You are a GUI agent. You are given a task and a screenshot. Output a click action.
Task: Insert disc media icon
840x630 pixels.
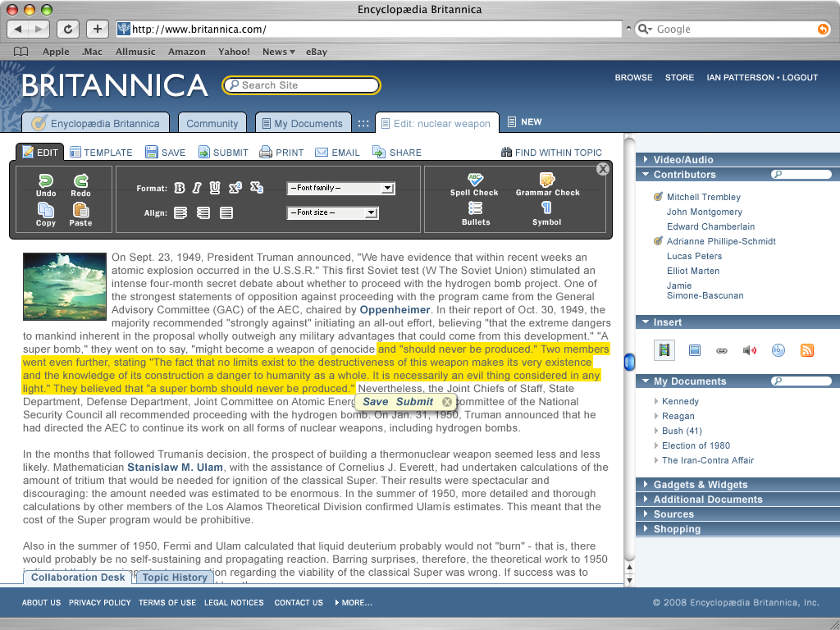click(778, 350)
